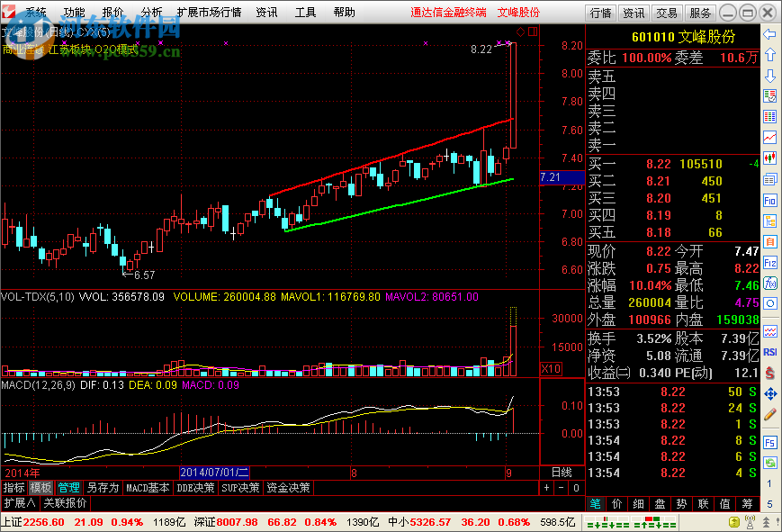Select the 资金决策 template tab
Screen dimensions: 782x532
click(288, 488)
